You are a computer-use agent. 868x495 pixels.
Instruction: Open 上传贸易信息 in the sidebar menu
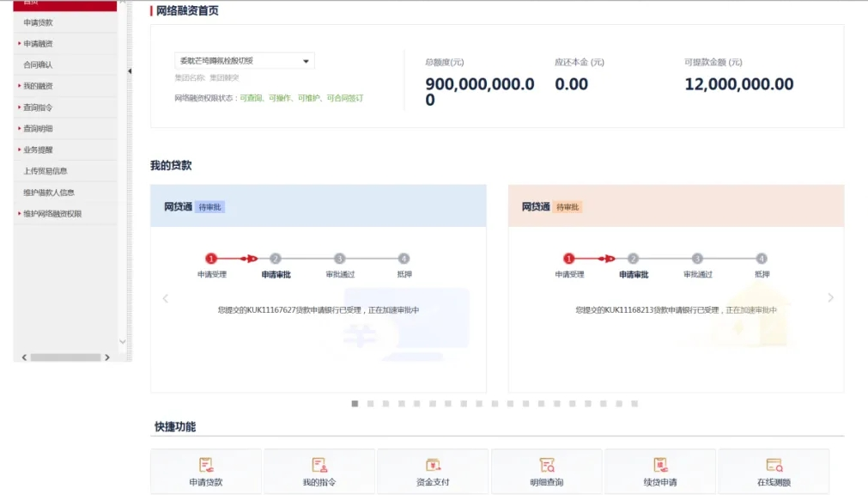[x=45, y=171]
